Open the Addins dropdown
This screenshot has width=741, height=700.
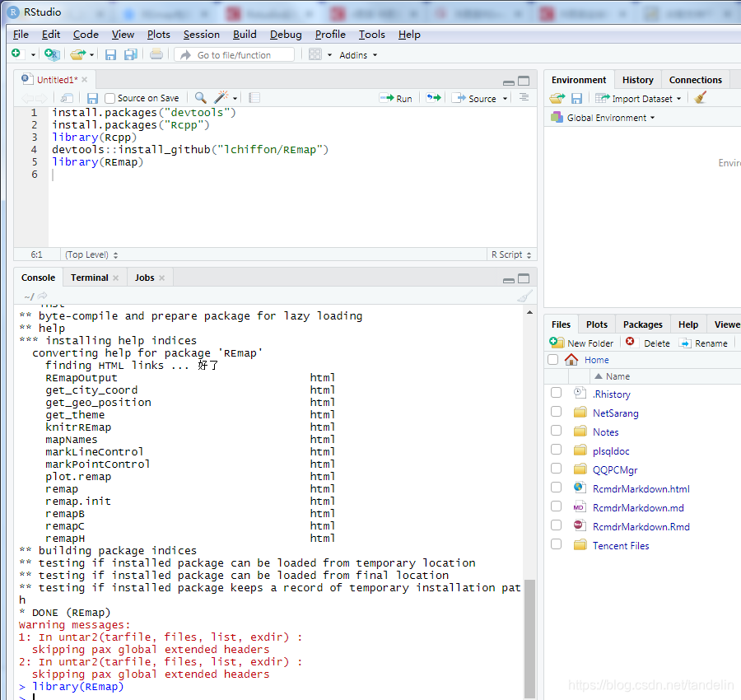pos(358,55)
